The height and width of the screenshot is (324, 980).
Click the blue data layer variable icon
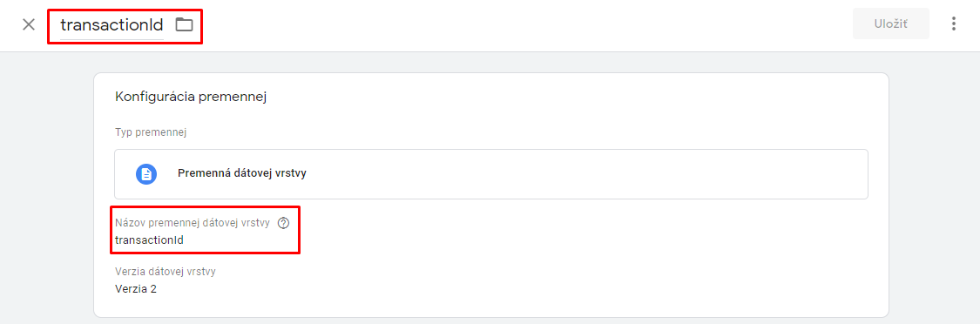click(146, 174)
